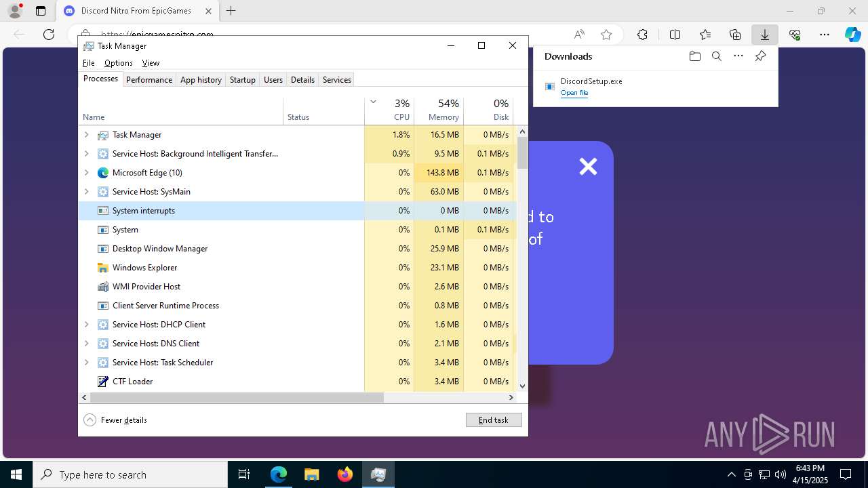
Task: Open Edge Settings and more menu
Action: click(825, 35)
